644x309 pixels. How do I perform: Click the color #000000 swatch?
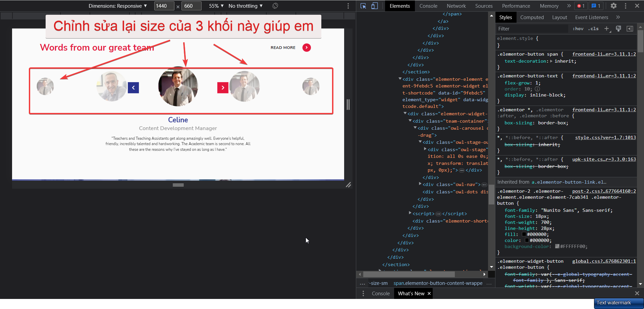(x=527, y=240)
